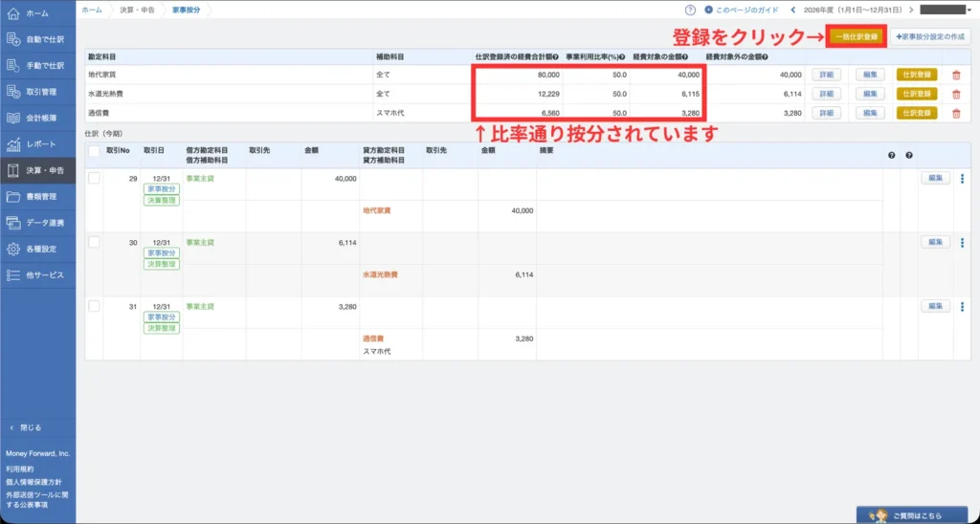Open the three-dot menu for transaction 31

tap(962, 306)
